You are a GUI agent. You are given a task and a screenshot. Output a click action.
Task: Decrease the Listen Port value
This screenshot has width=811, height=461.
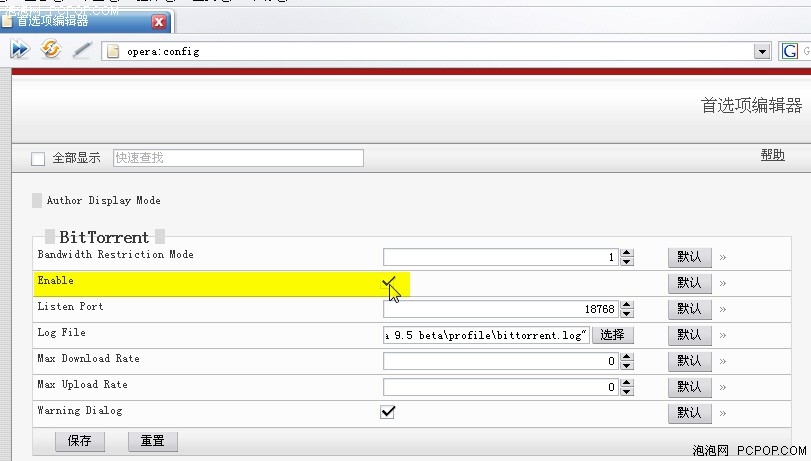pos(627,314)
